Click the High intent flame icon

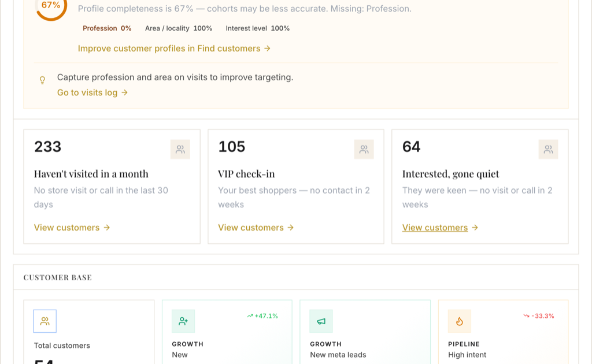460,321
